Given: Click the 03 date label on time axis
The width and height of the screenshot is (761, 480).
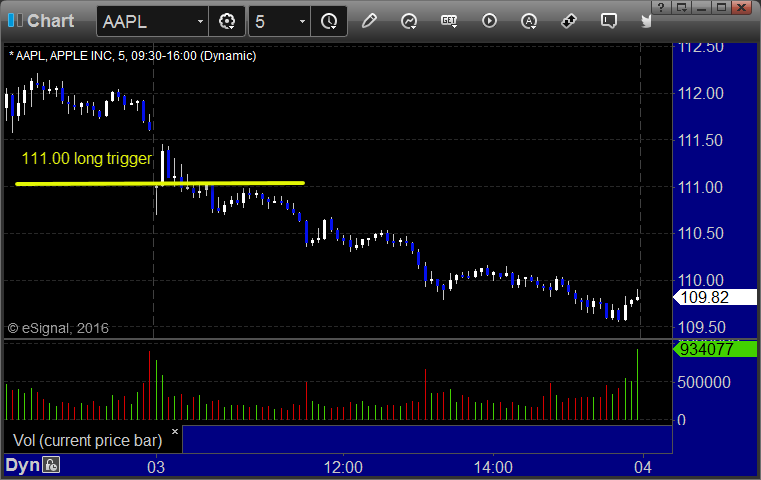Looking at the screenshot, I should [156, 467].
